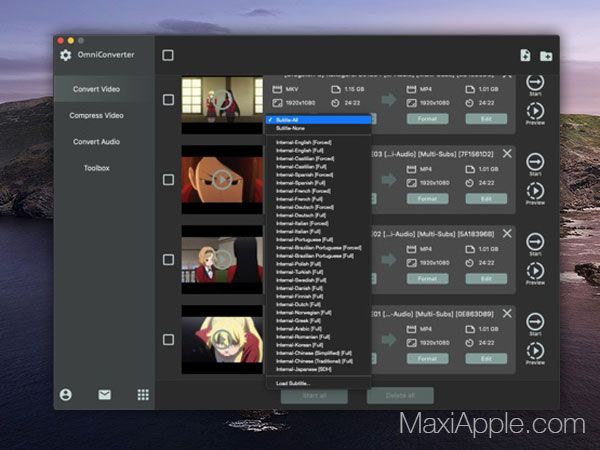Start conversion of the [0E863D89] video
Screen dimensions: 600x450
pos(535,324)
